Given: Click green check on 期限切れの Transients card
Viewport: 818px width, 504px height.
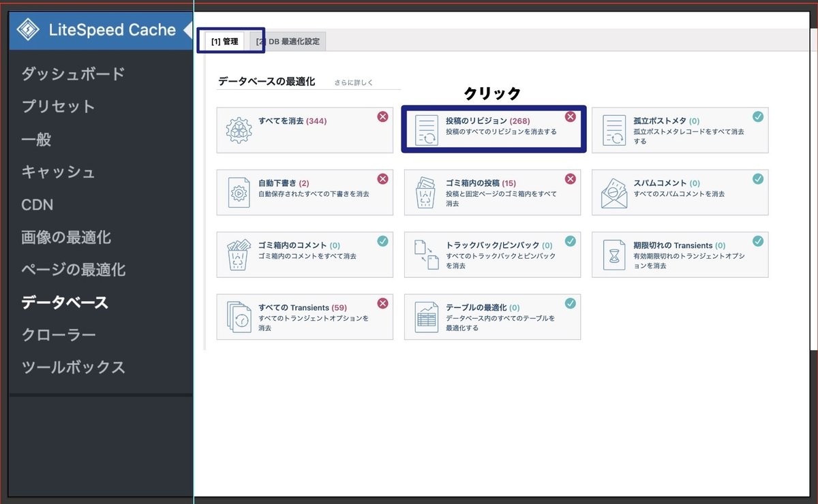Looking at the screenshot, I should pyautogui.click(x=758, y=240).
